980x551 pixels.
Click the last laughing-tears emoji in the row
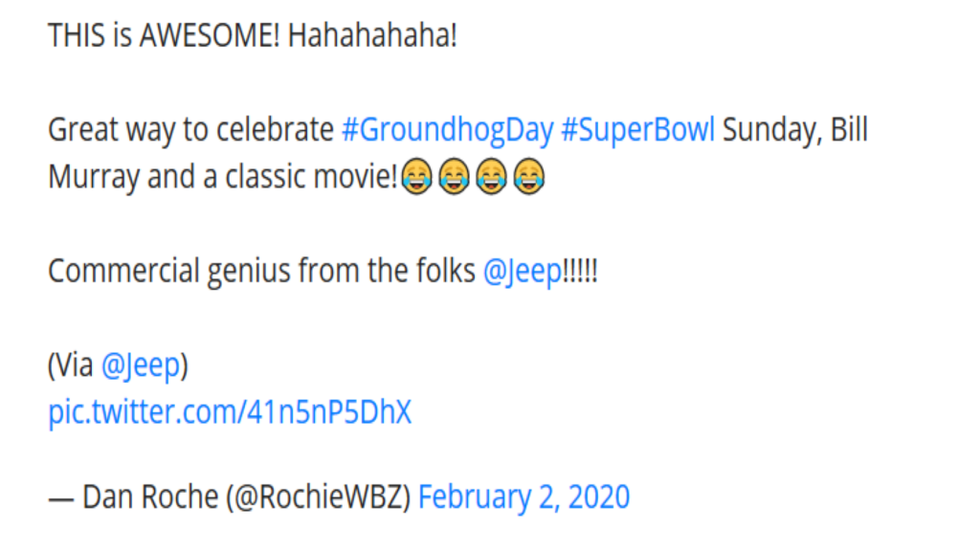tap(528, 177)
